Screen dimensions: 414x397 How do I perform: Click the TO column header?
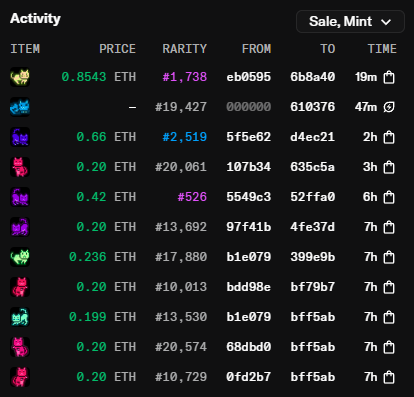tap(328, 49)
